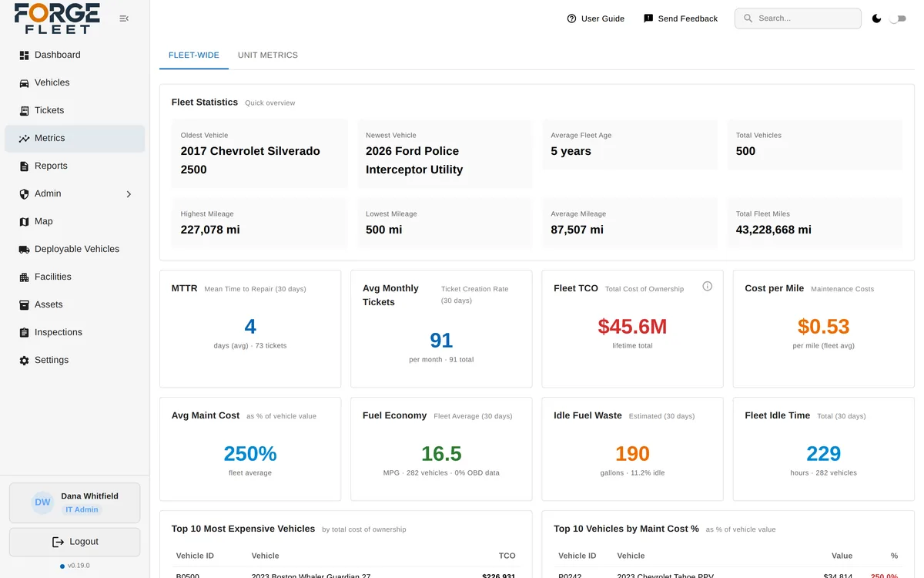924x578 pixels.
Task: Click the 190 Idle Fuel Waste value
Action: 632,454
